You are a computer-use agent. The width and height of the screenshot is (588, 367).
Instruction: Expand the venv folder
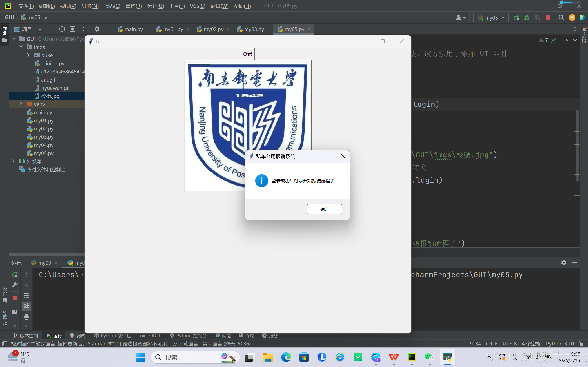coord(21,104)
